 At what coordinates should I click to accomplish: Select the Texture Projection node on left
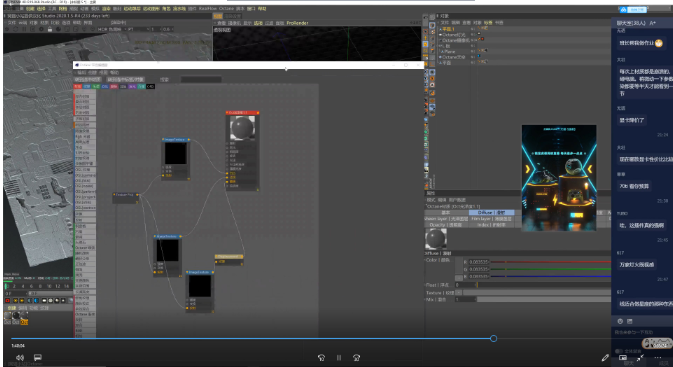(x=126, y=197)
